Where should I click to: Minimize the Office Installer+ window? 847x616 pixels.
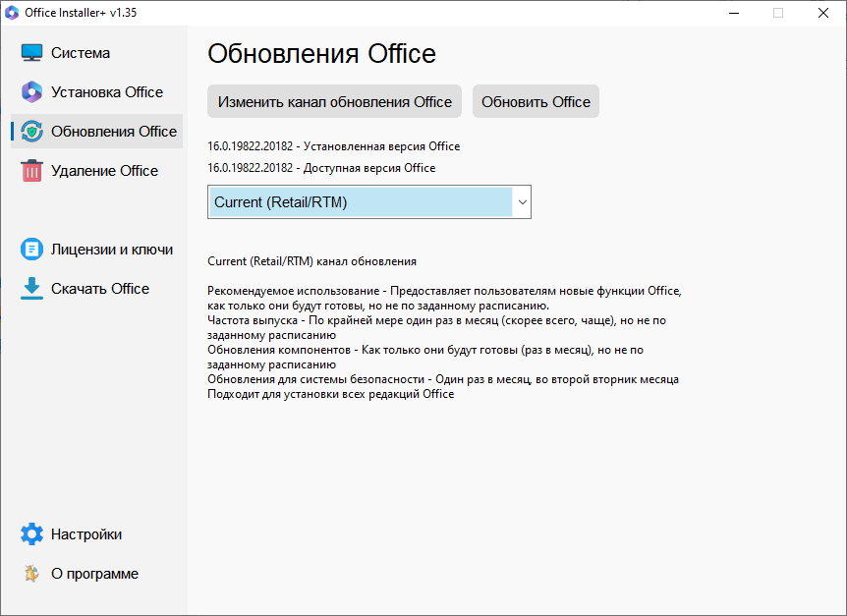pos(732,13)
